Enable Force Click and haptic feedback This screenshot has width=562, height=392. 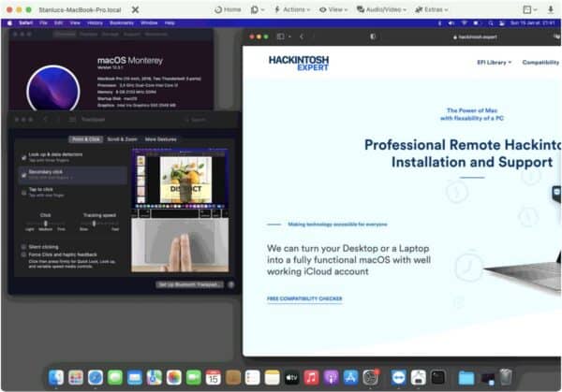pos(23,254)
